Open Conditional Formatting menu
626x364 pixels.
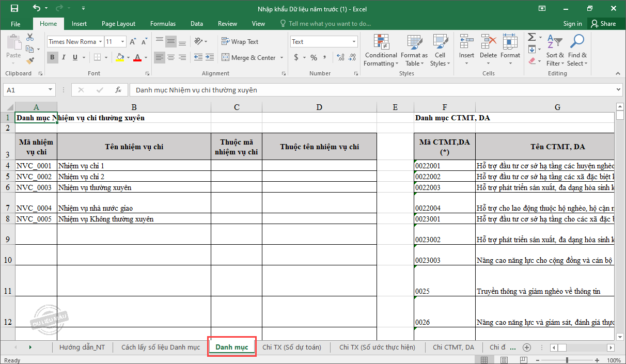pos(381,51)
